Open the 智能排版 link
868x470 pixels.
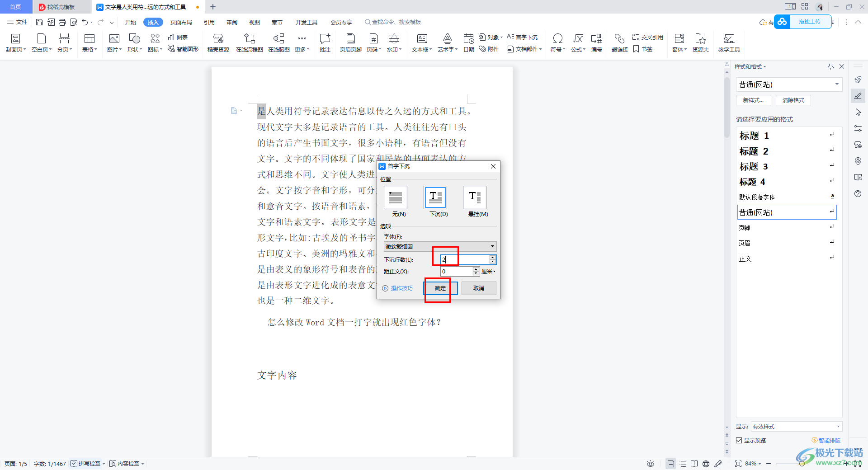[826, 440]
